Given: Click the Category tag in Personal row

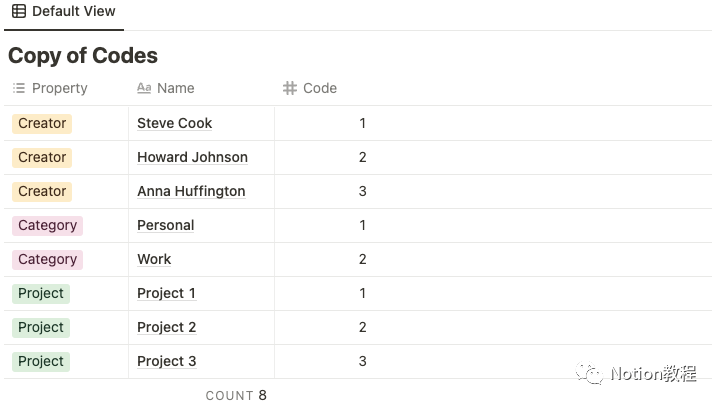Looking at the screenshot, I should [x=47, y=225].
